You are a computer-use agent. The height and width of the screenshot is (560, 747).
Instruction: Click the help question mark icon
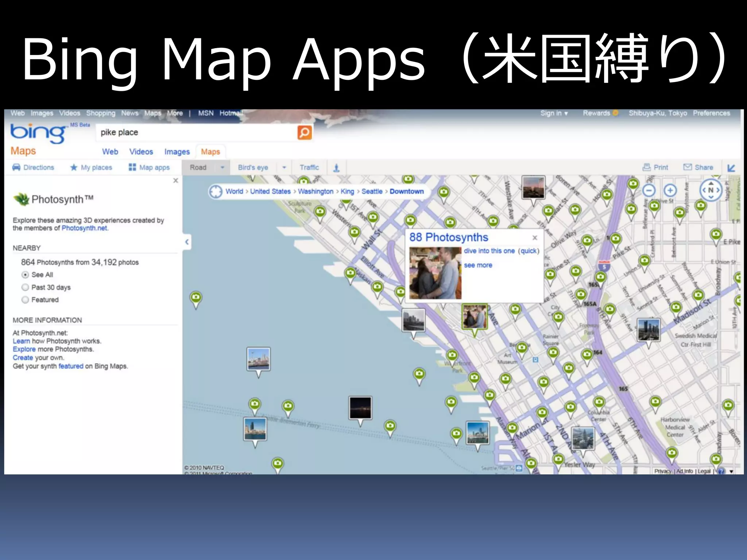[721, 471]
